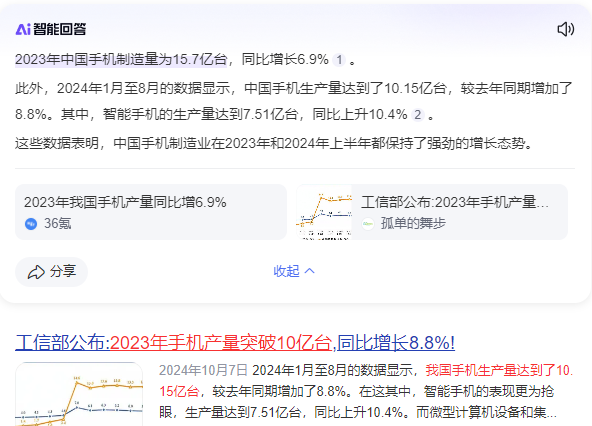The image size is (592, 426).
Task: Play the AI answer read-aloud speaker icon
Action: (566, 29)
